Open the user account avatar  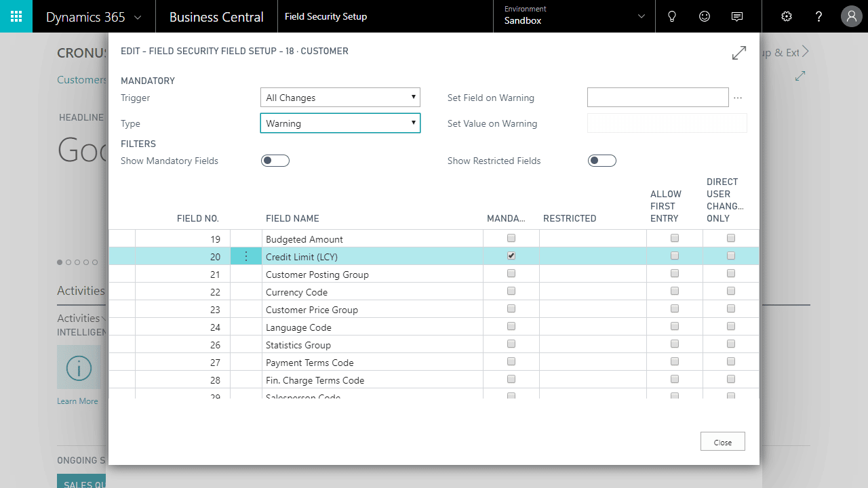point(852,16)
